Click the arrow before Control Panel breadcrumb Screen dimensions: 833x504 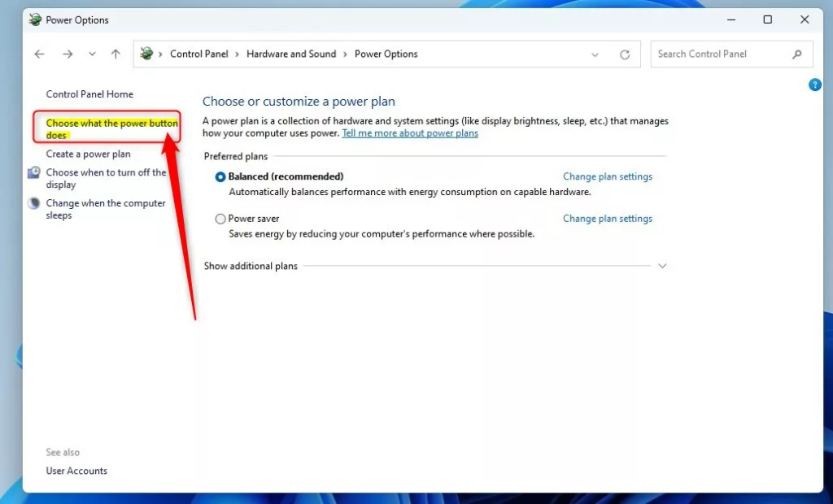[x=160, y=54]
